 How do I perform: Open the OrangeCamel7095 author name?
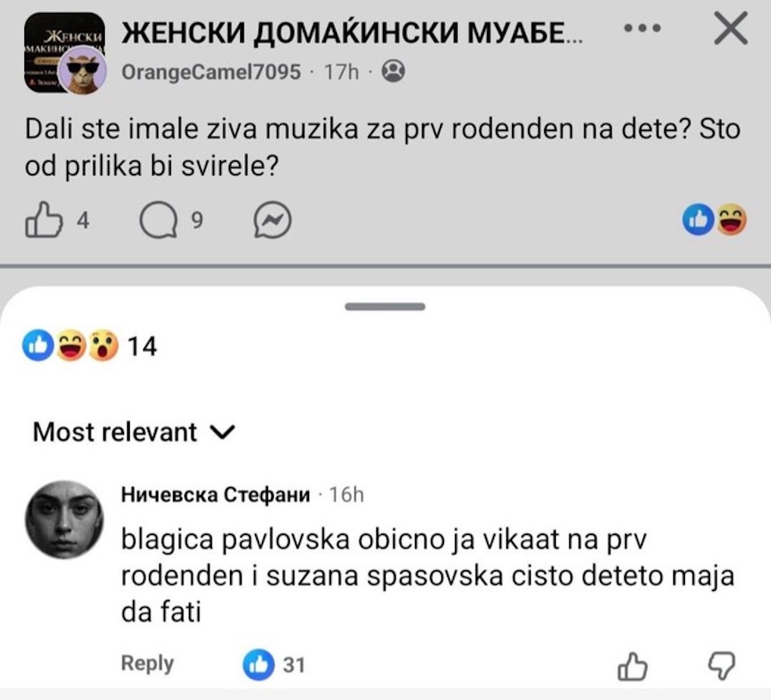211,71
